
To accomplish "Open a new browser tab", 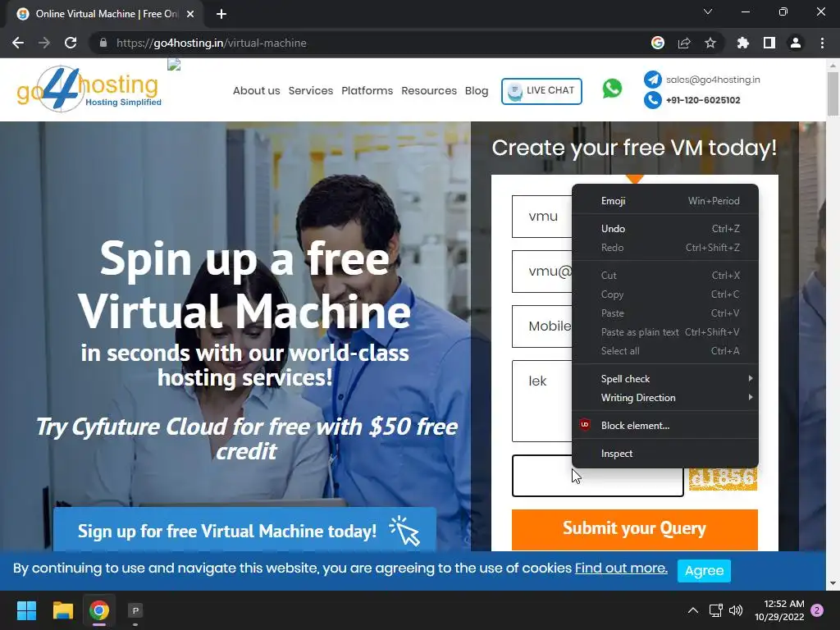I will (x=221, y=14).
